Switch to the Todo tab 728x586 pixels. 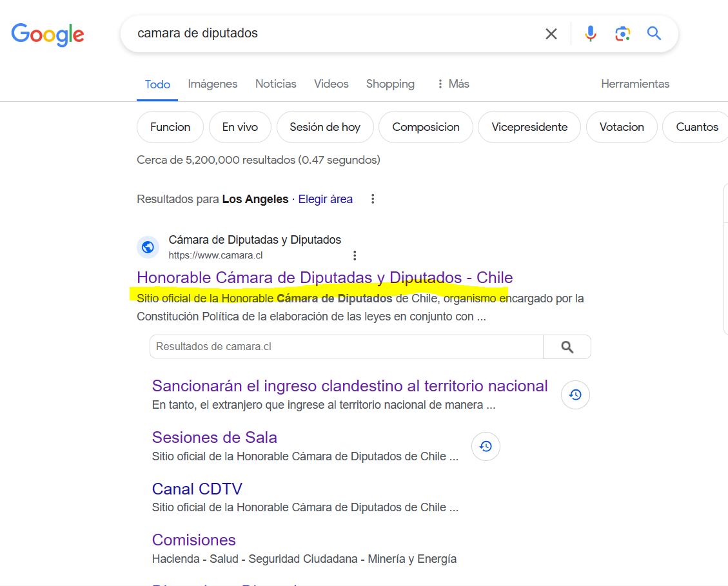(157, 84)
